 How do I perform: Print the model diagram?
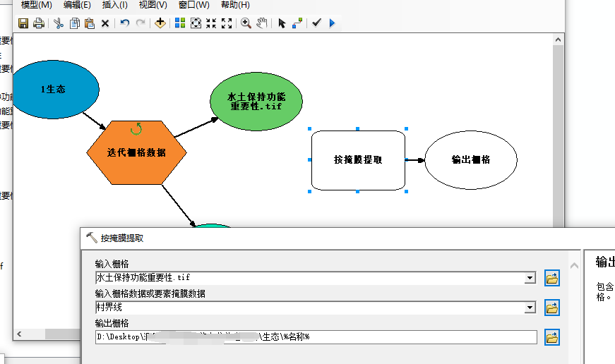click(38, 23)
